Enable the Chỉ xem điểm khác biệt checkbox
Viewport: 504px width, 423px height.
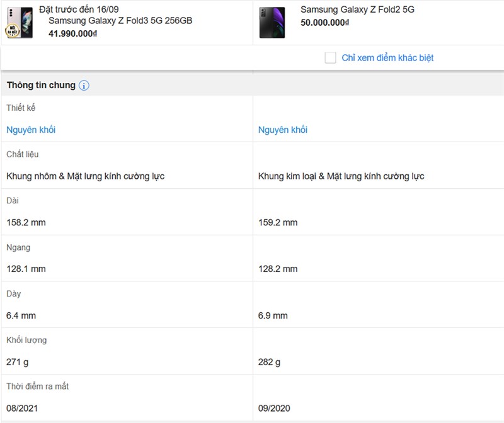pyautogui.click(x=330, y=58)
